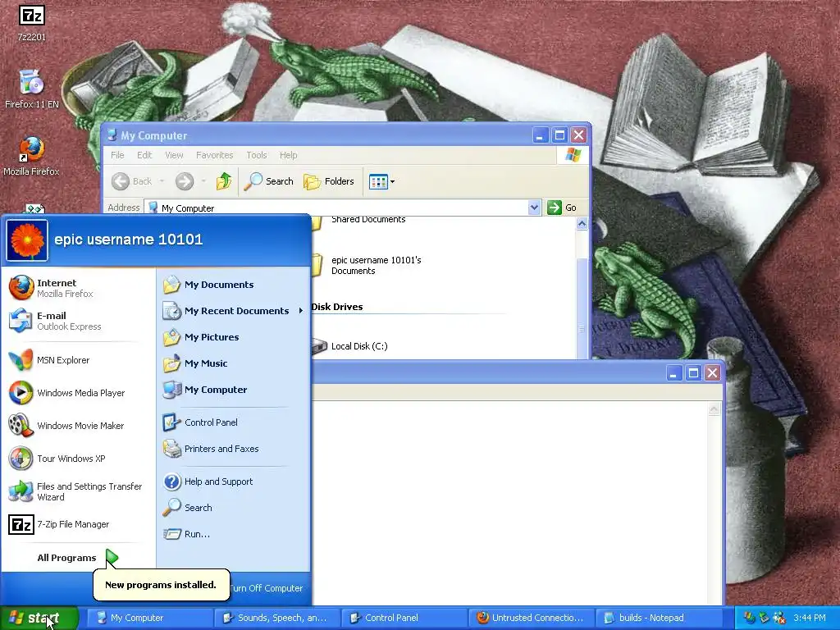Open My Documents in Start menu

tap(234, 285)
